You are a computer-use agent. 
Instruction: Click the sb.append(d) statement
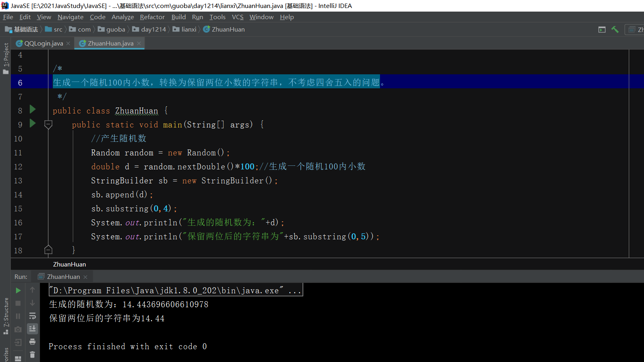coord(122,195)
